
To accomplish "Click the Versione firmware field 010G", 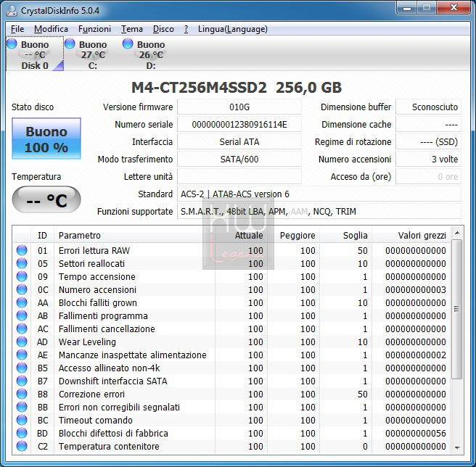I will coord(239,107).
